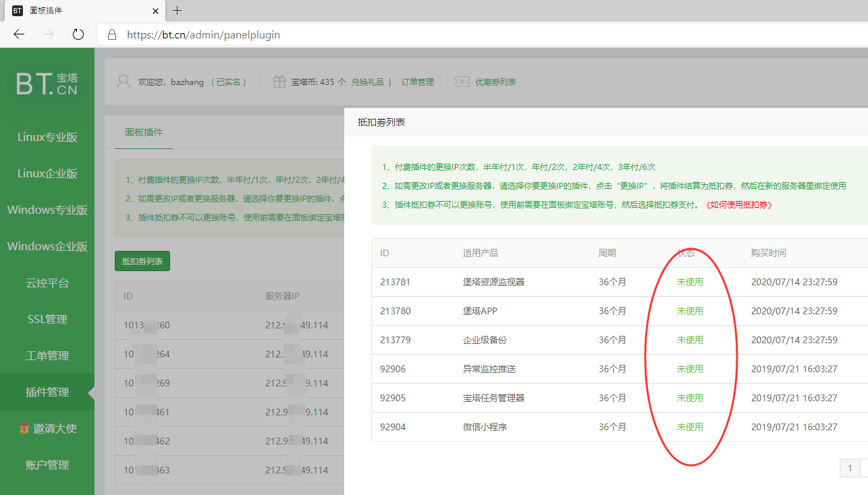Go to SSL管理 in sidebar
868x495 pixels.
[47, 319]
